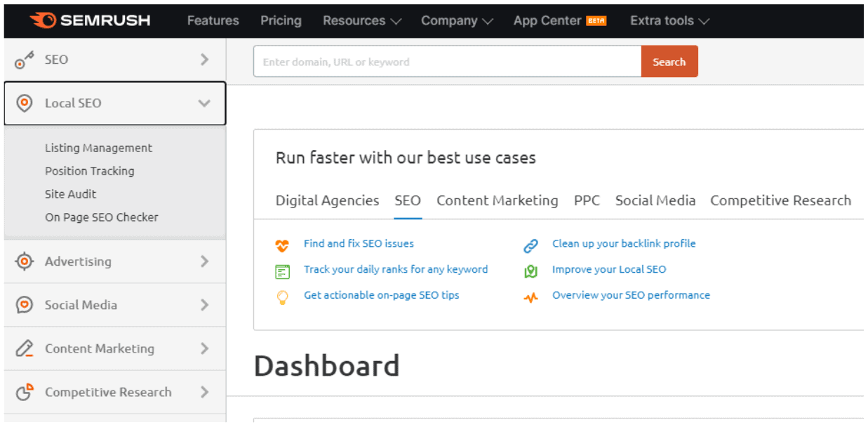Switch to the PPC tab
This screenshot has height=429, width=868.
[587, 200]
